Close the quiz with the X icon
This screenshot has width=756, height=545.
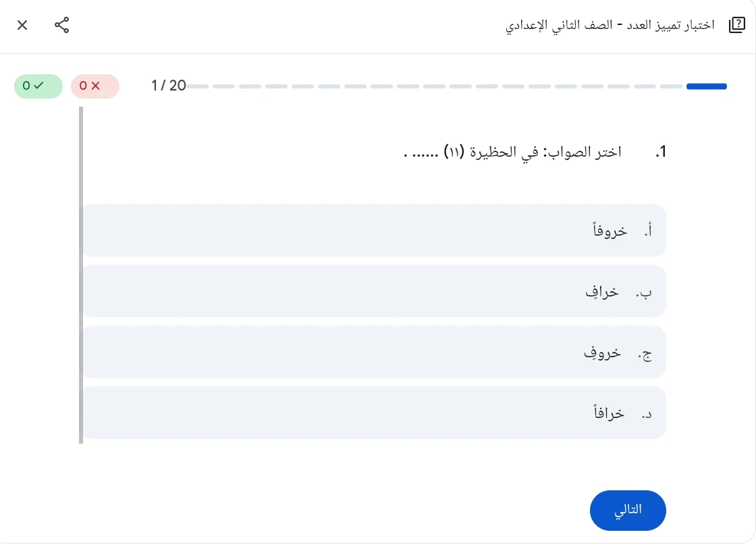pyautogui.click(x=22, y=25)
